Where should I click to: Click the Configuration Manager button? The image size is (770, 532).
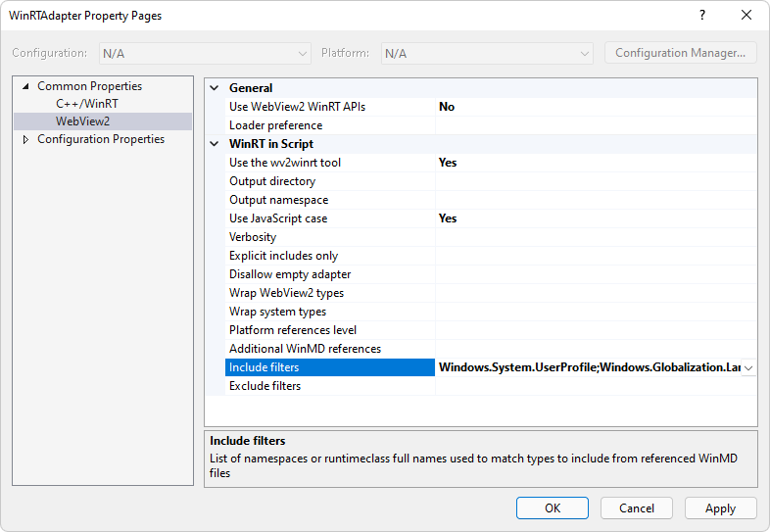pyautogui.click(x=680, y=53)
